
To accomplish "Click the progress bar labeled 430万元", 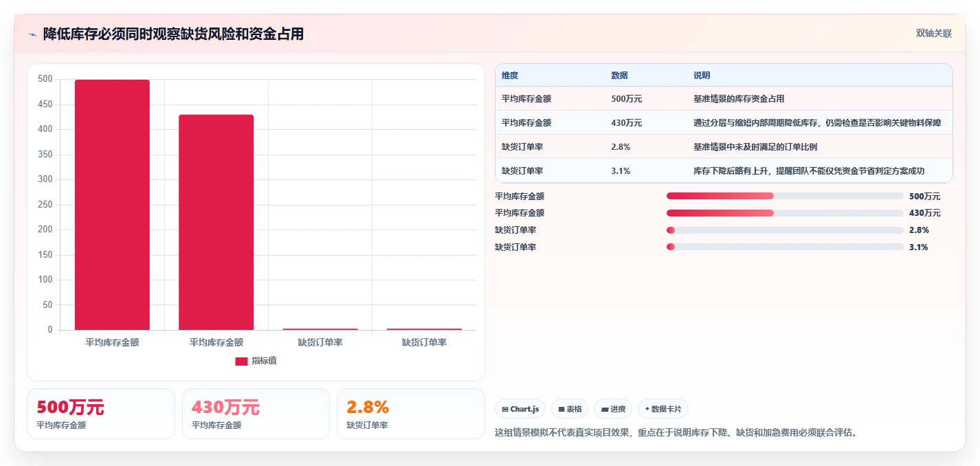I will (x=785, y=213).
